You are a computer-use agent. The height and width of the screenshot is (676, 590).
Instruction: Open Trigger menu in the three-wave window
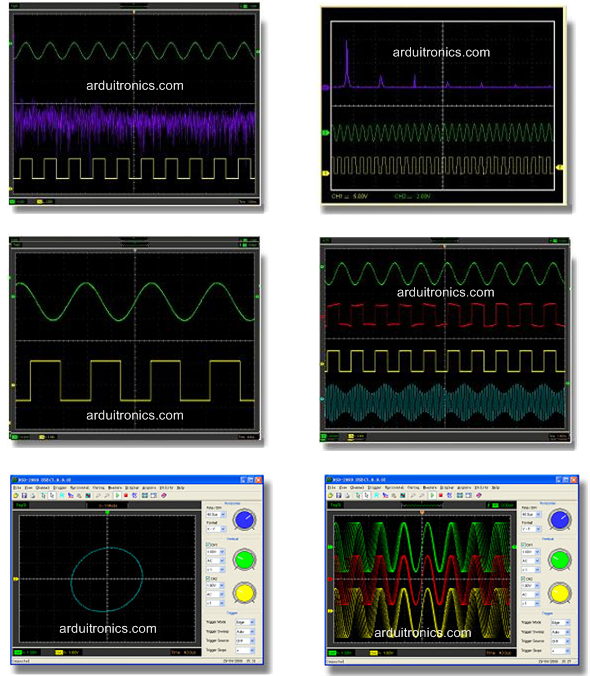click(375, 488)
